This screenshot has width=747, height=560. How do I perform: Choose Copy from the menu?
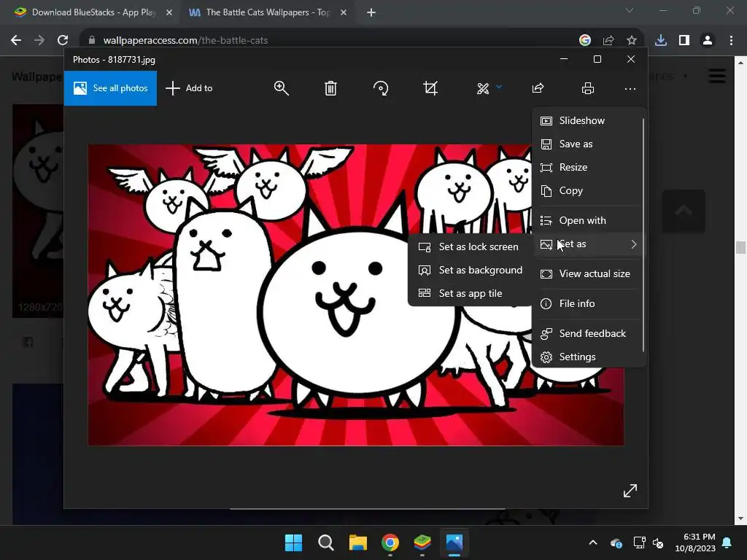tap(587, 190)
